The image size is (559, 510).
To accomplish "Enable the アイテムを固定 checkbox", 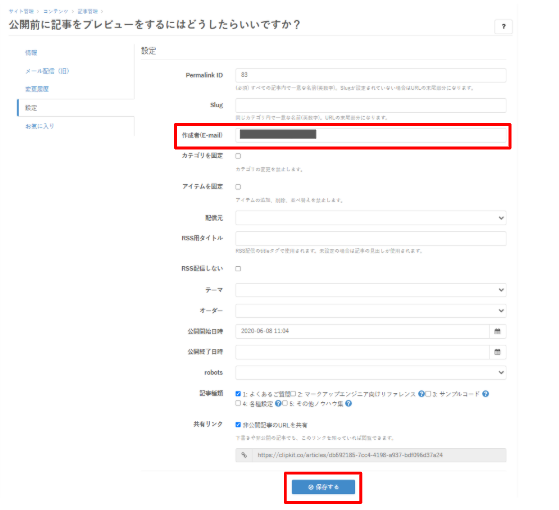I will (238, 187).
